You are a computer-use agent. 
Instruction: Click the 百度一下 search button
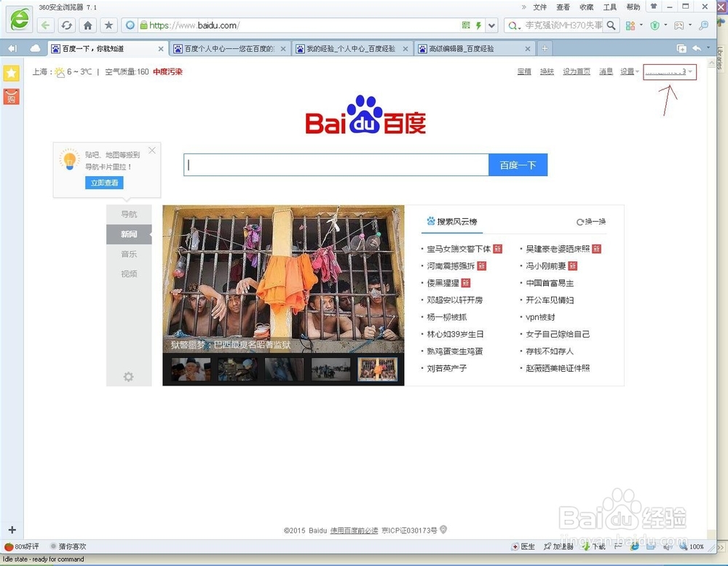(518, 164)
